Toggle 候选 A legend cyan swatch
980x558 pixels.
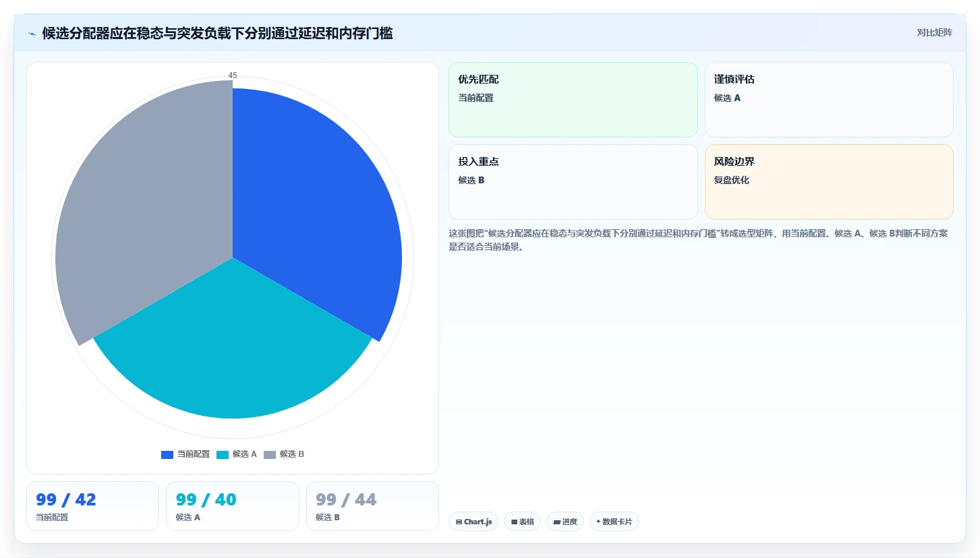223,454
